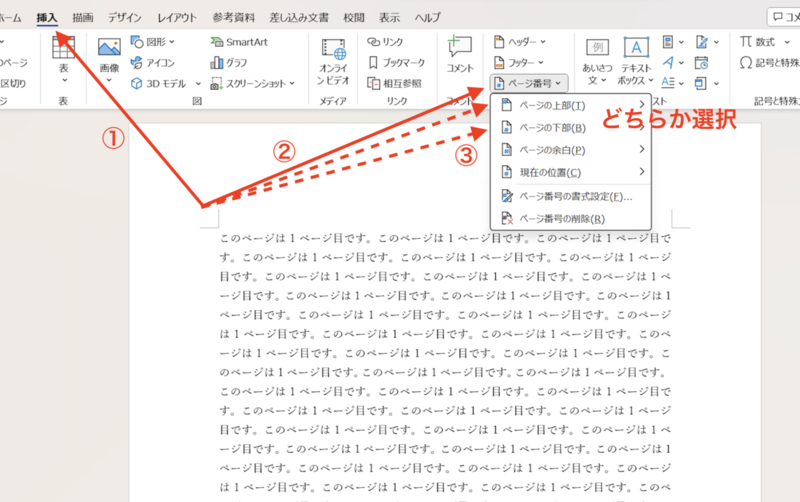Click the arrow next to 数式
This screenshot has height=502, width=800.
[787, 42]
